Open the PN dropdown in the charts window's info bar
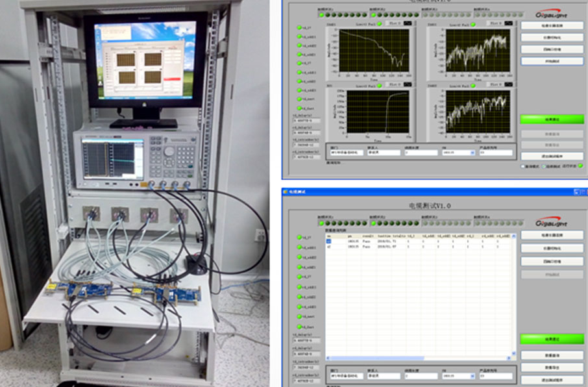The height and width of the screenshot is (387, 588). point(472,153)
